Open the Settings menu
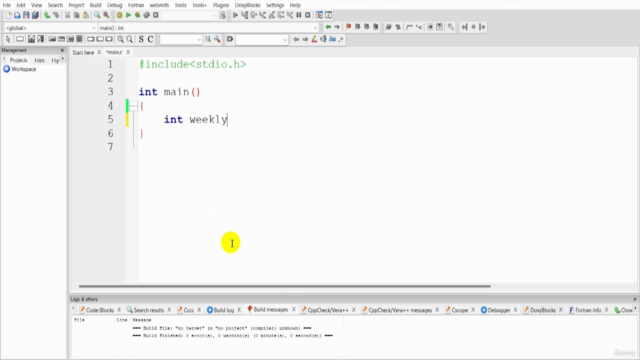 275,5
